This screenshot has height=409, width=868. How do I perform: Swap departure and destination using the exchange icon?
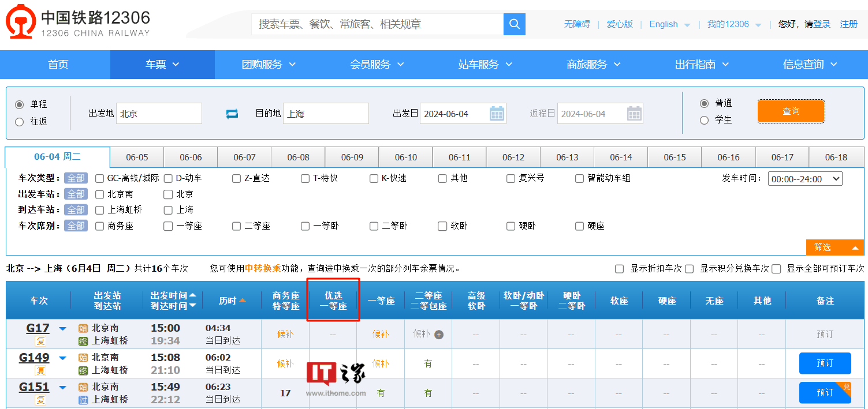232,114
